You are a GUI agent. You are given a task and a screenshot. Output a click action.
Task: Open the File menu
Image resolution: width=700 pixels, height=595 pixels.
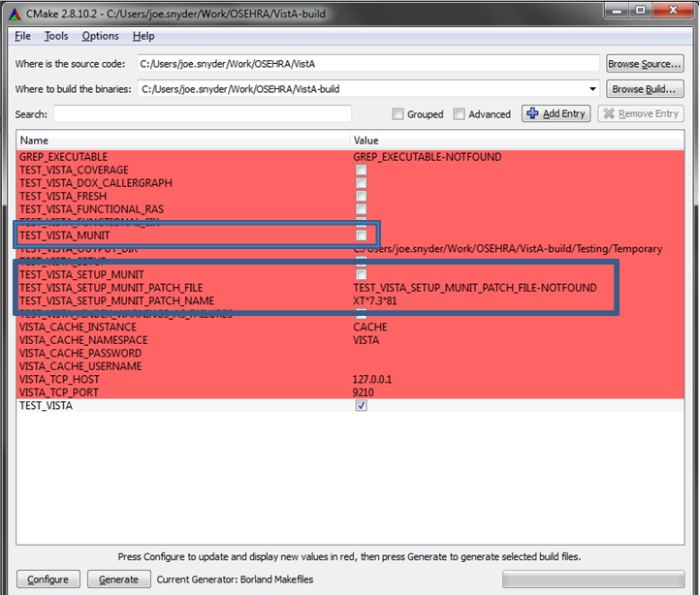pos(23,36)
